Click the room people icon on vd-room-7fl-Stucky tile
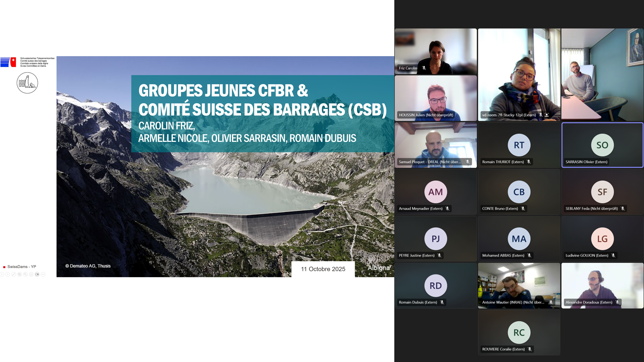 (547, 115)
